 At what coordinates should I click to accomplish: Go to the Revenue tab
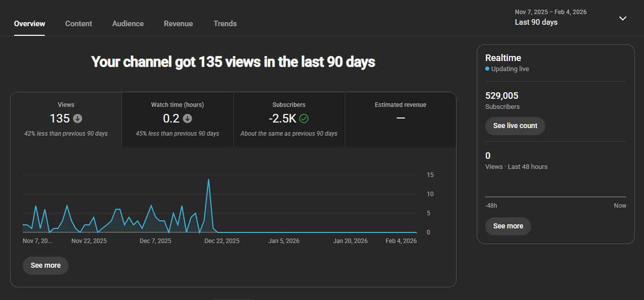[x=178, y=24]
